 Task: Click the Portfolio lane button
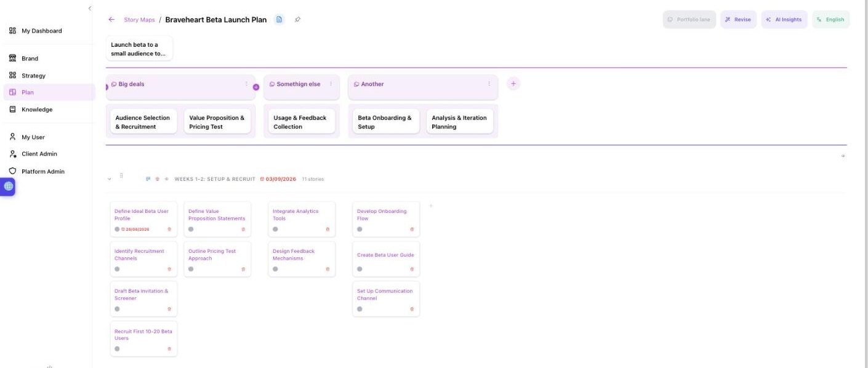click(x=689, y=20)
